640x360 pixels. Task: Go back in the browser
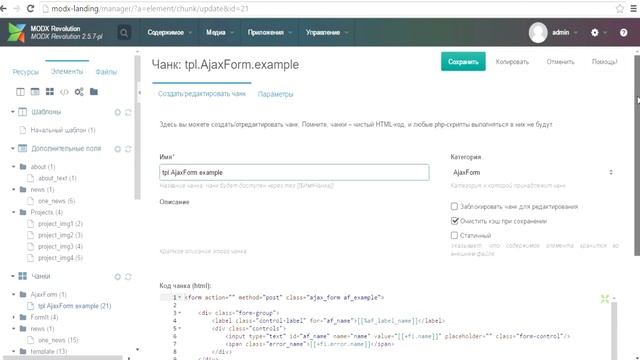tap(4, 8)
